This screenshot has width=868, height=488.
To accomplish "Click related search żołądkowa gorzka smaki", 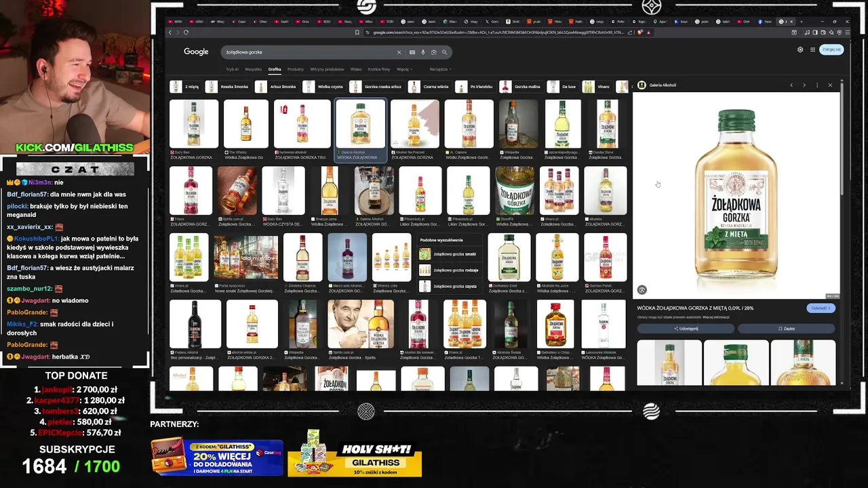I will coord(449,254).
